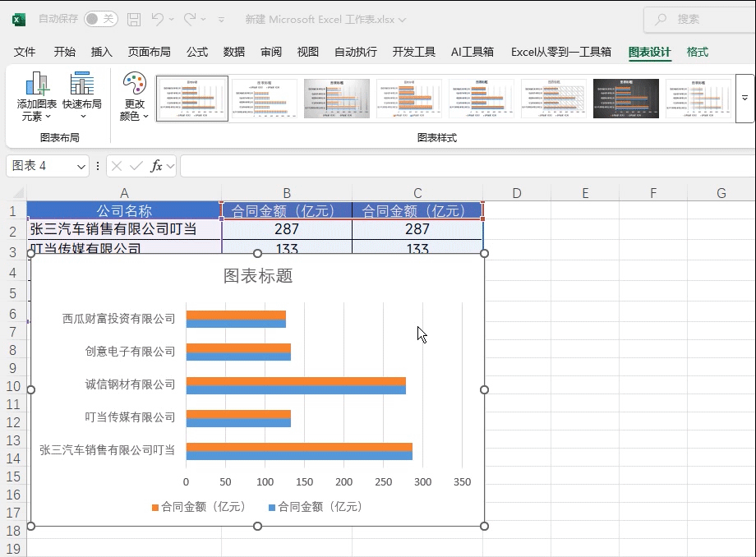Click the Save icon in title bar

click(134, 19)
